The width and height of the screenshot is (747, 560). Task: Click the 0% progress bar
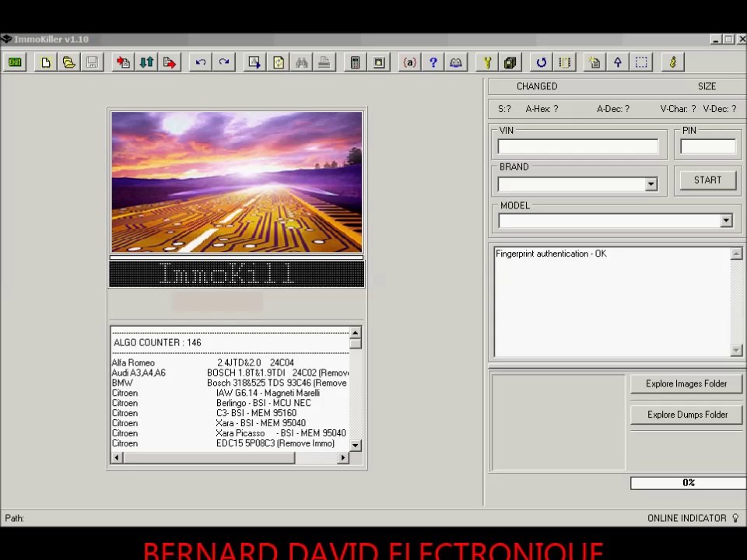click(x=689, y=483)
